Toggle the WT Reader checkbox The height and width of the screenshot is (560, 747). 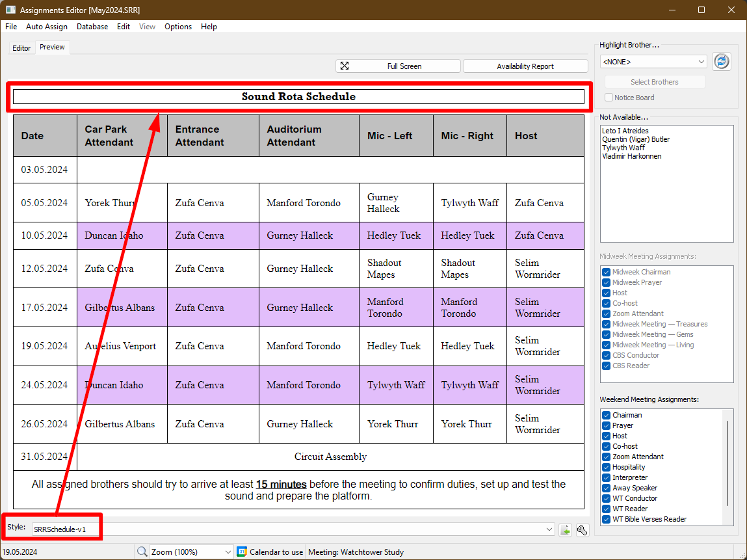[606, 509]
